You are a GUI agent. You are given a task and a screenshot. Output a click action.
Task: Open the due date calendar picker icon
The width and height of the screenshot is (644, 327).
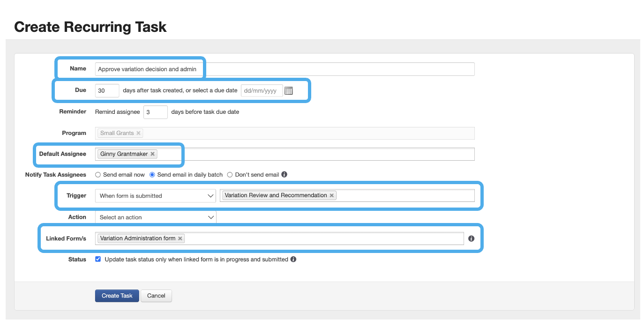point(289,91)
